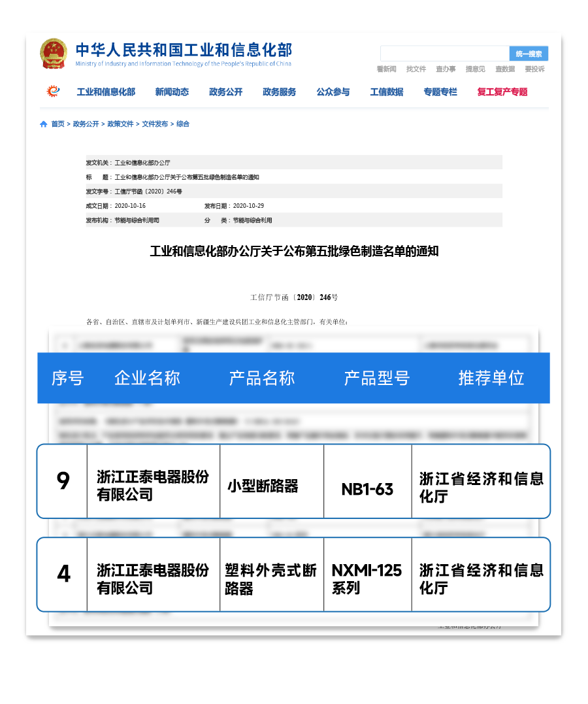Click the 发布日期 2020-10-29 text
588x704 pixels.
[234, 206]
